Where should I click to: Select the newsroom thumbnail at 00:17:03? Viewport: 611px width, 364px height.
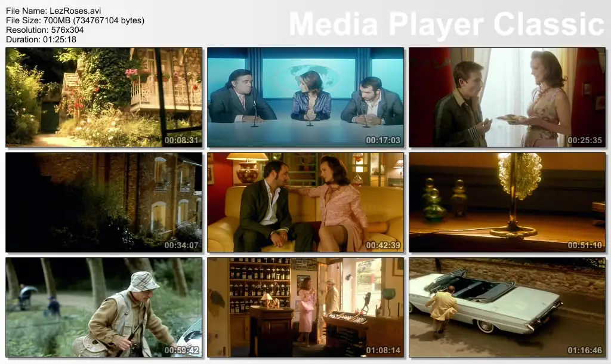(305, 97)
